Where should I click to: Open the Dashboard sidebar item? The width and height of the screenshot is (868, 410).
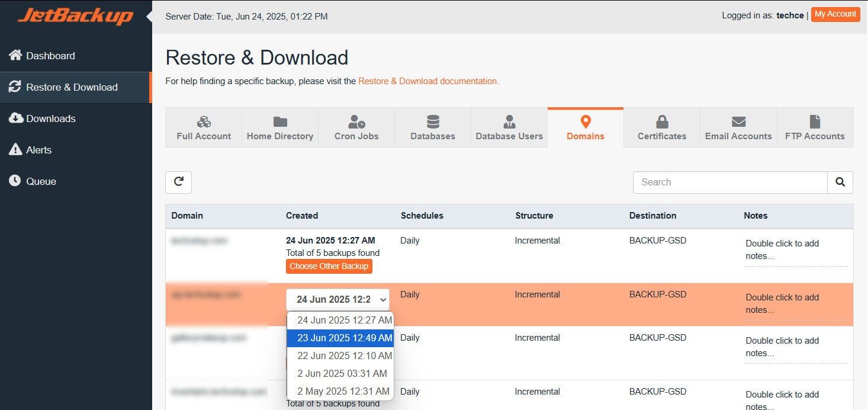[50, 56]
